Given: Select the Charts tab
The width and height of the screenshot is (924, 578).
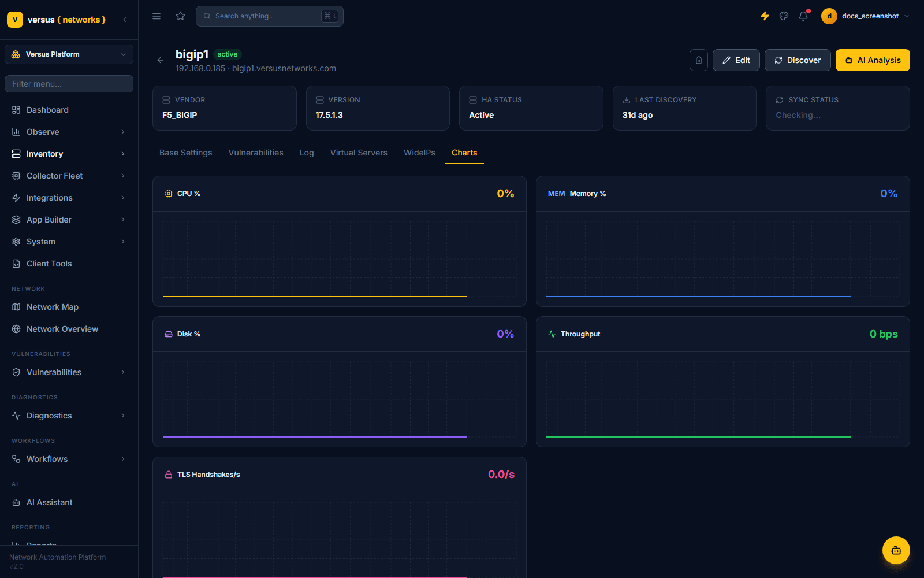Looking at the screenshot, I should tap(464, 153).
